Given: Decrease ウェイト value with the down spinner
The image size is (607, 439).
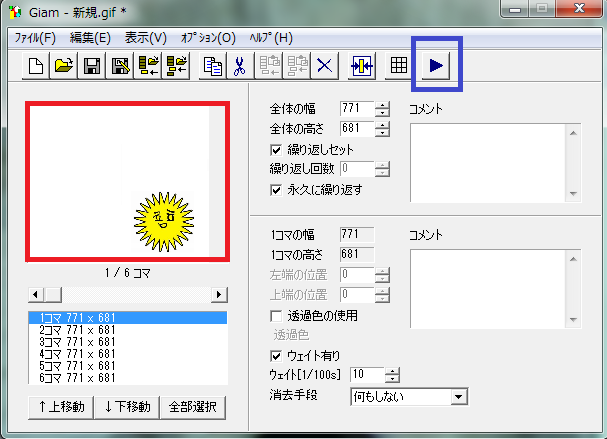Looking at the screenshot, I should pyautogui.click(x=392, y=379).
